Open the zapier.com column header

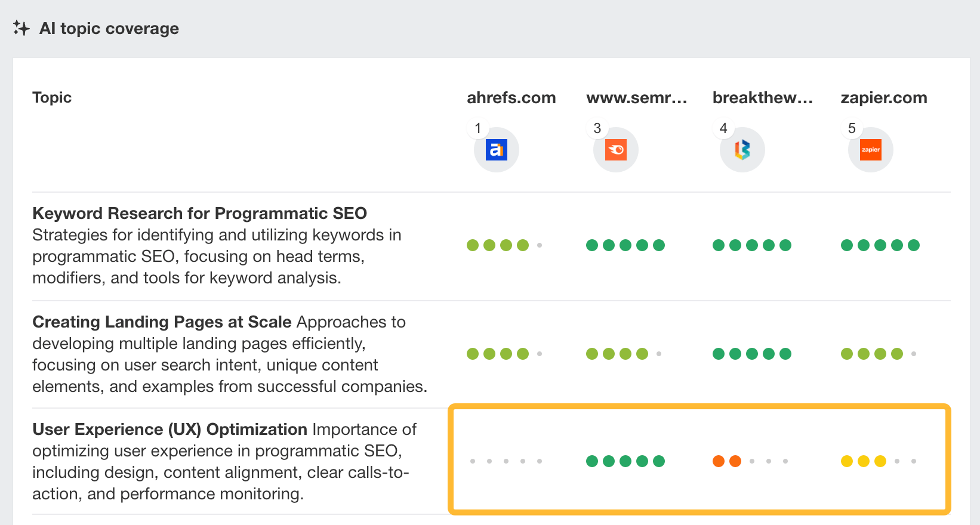coord(883,98)
